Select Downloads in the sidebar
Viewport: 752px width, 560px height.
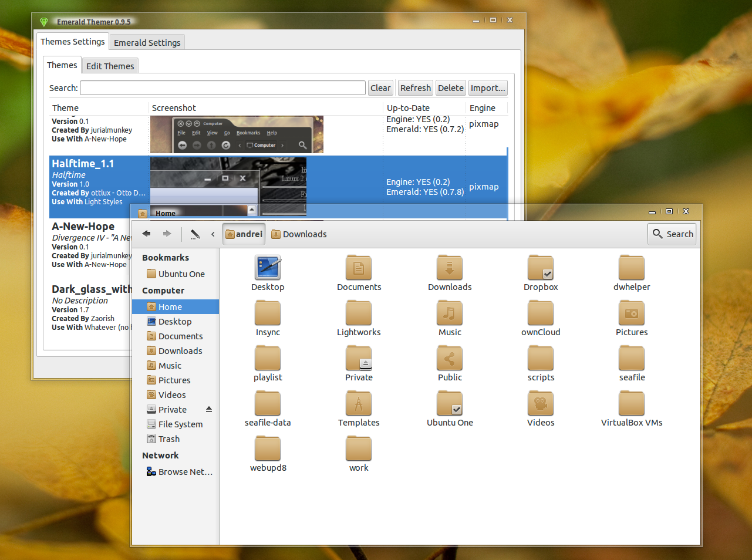tap(175, 350)
